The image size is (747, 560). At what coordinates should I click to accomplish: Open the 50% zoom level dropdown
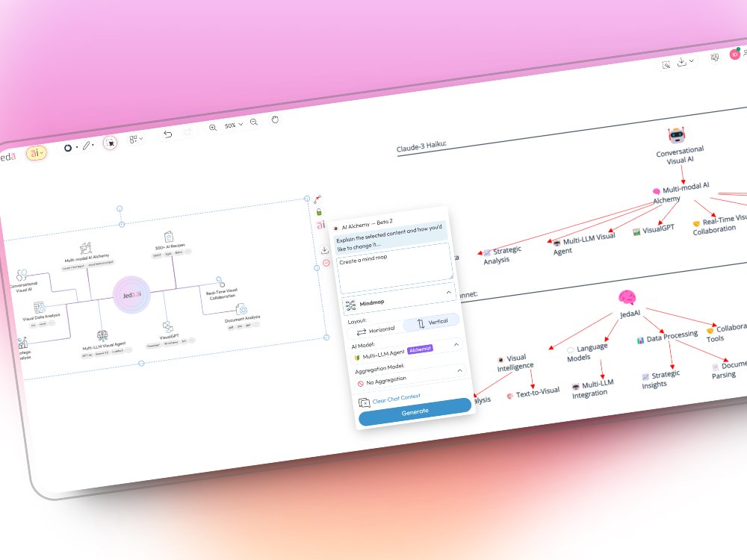click(233, 125)
